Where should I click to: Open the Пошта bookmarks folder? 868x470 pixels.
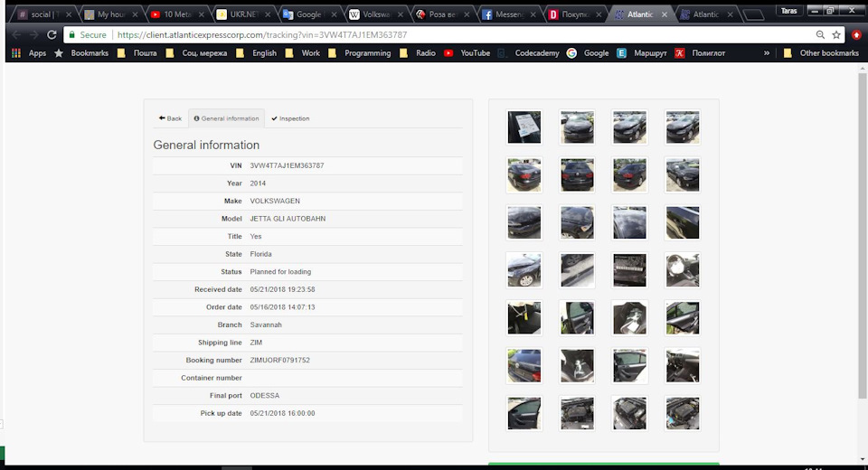pos(137,53)
